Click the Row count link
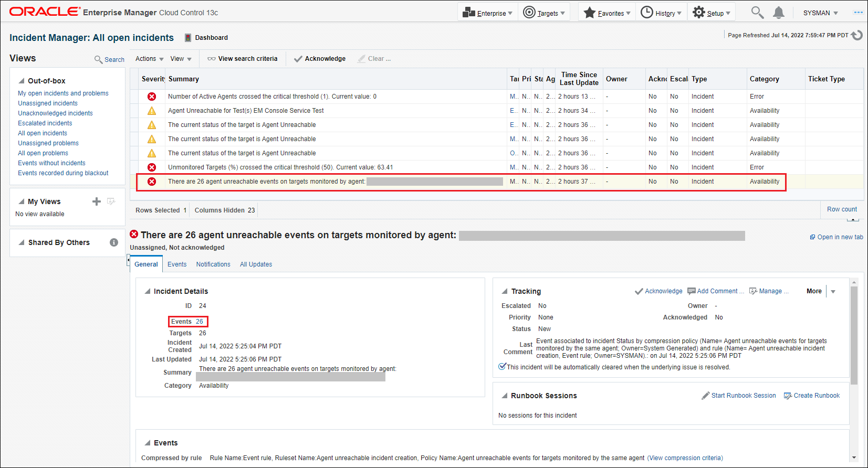Image resolution: width=868 pixels, height=468 pixels. [x=842, y=209]
